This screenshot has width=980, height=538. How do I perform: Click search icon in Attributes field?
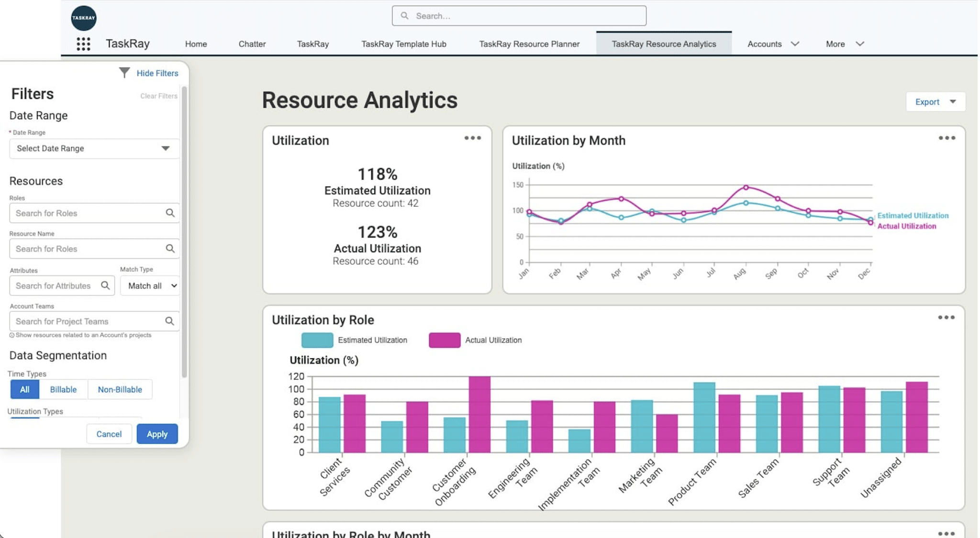[x=105, y=285]
